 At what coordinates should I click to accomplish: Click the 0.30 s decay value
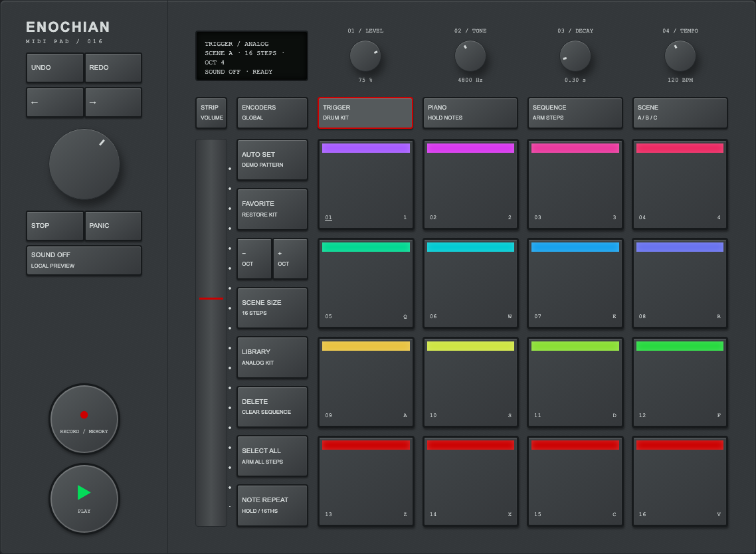[575, 80]
